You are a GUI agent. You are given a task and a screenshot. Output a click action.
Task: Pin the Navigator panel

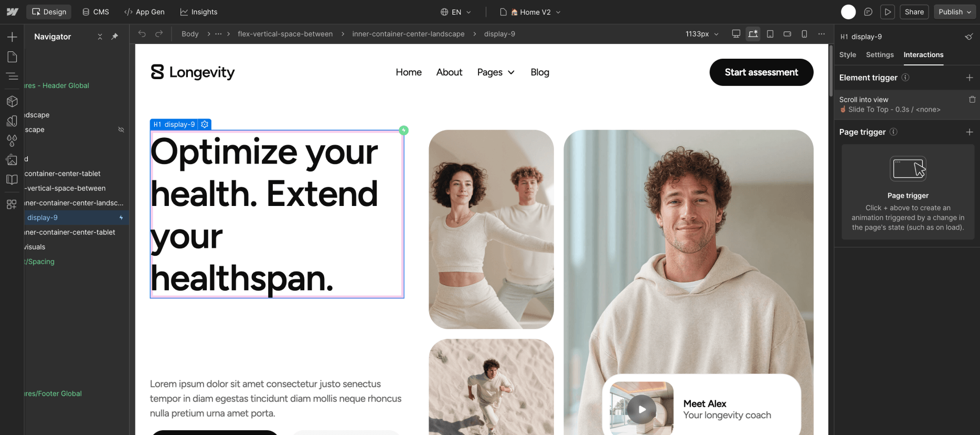pyautogui.click(x=115, y=37)
